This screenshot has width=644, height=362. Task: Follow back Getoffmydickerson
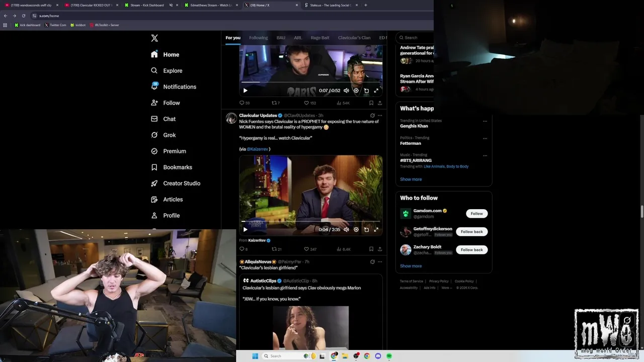click(x=472, y=232)
